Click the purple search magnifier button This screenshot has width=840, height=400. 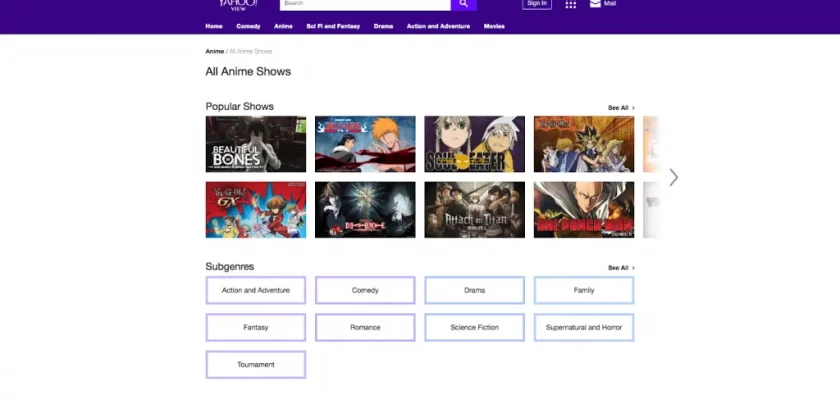tap(463, 4)
